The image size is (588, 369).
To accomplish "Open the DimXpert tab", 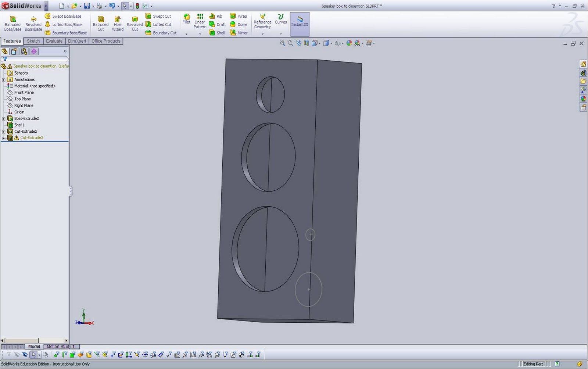I will pyautogui.click(x=77, y=41).
